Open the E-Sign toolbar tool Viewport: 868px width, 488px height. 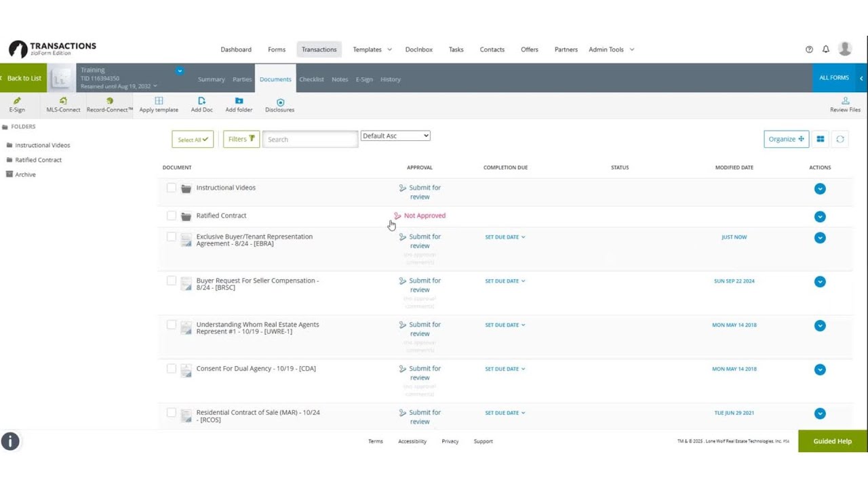[x=17, y=104]
